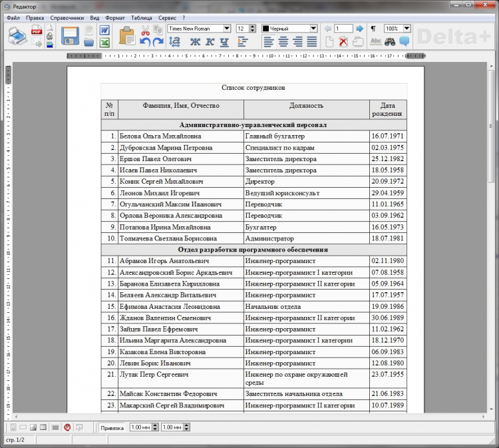The height and width of the screenshot is (448, 499).
Task: Click the black color swatch
Action: click(265, 29)
